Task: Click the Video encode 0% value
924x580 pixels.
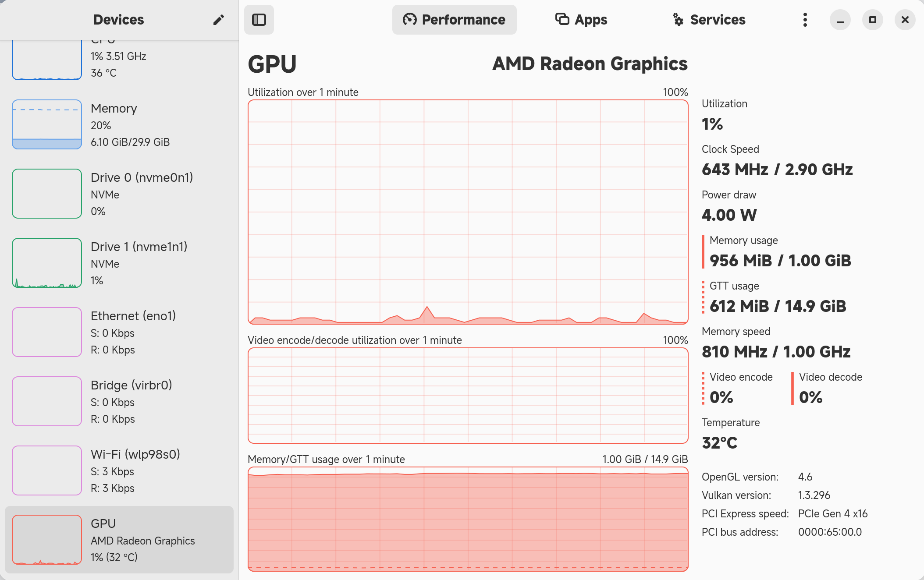Action: (x=721, y=397)
